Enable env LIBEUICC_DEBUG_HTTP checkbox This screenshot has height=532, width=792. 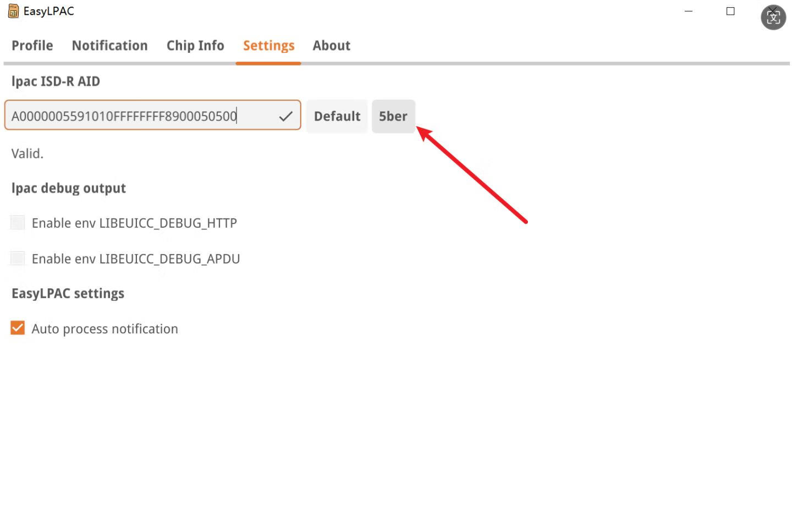[x=18, y=223]
